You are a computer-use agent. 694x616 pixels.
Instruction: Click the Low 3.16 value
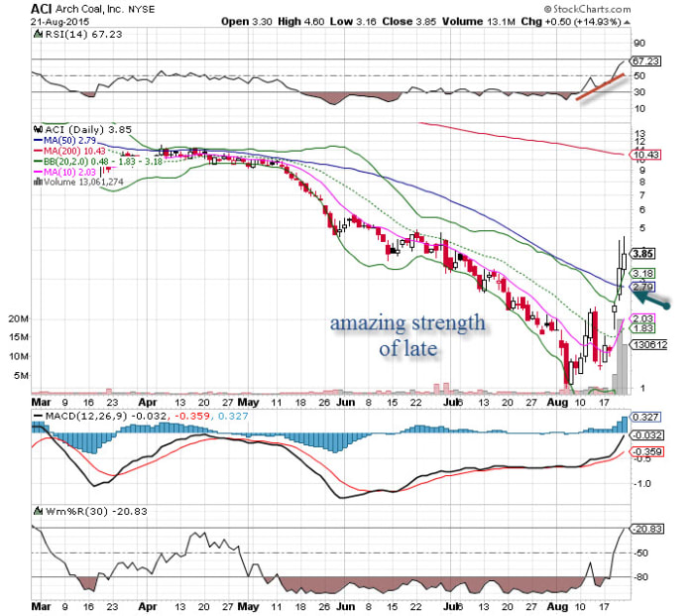353,22
